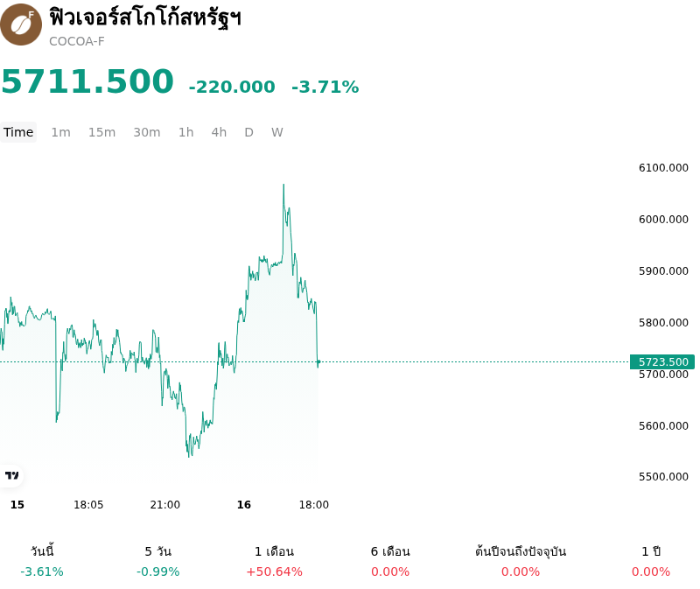Screen dimensions: 700x589
Task: Switch to the 1m interval
Action: (60, 132)
